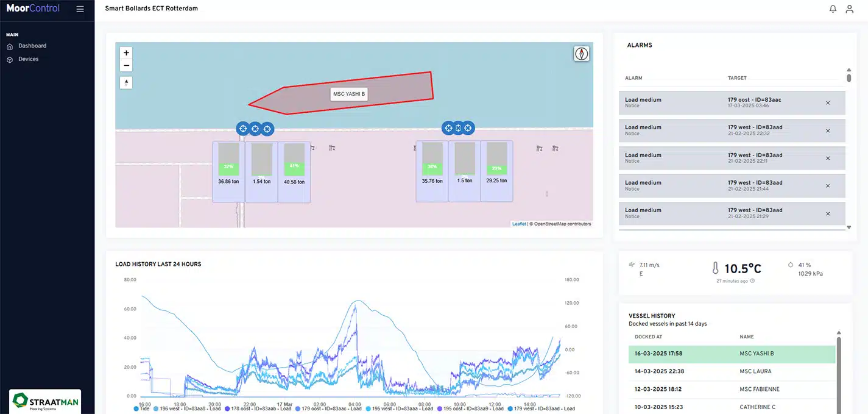Image resolution: width=868 pixels, height=414 pixels.
Task: Click alarms list scroll-down arrow
Action: pos(849,227)
